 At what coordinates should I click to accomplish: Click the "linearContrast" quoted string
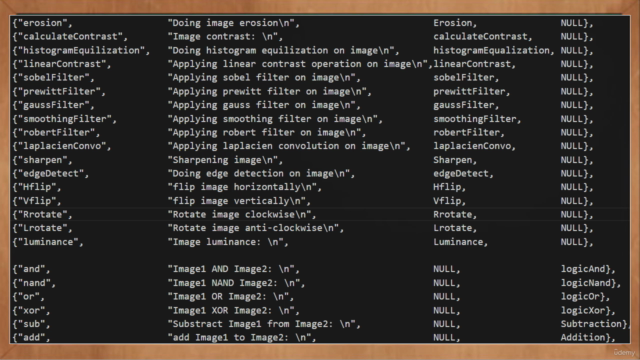click(62, 64)
